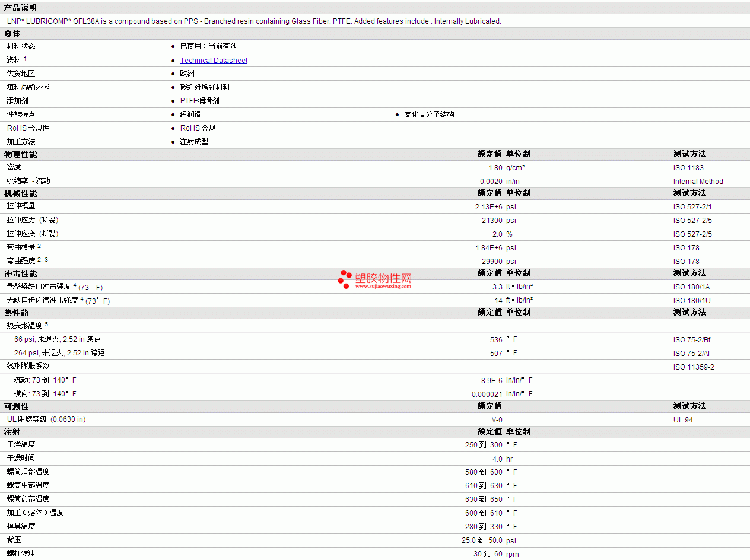Viewport: 750px width, 560px height.
Task: Click the back pressure 背压 row label
Action: (x=14, y=540)
